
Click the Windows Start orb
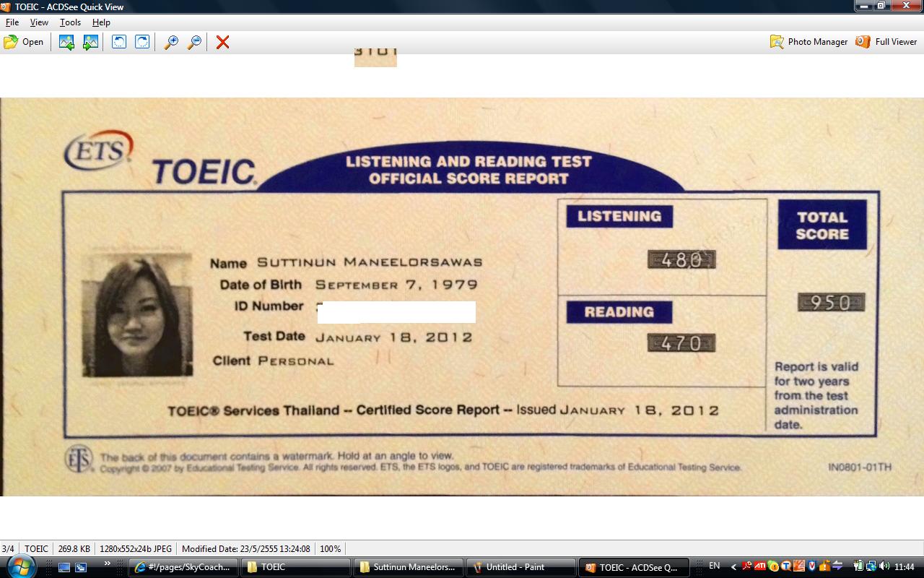(x=20, y=566)
